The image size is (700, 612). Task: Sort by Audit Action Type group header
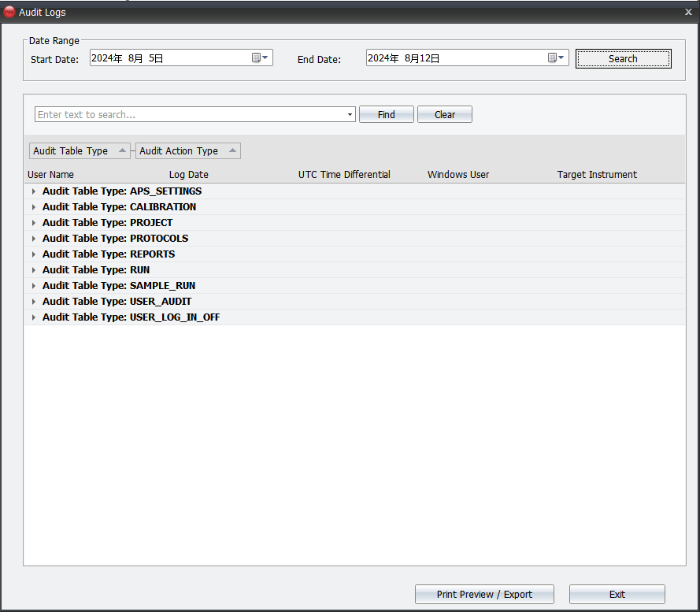pyautogui.click(x=188, y=151)
